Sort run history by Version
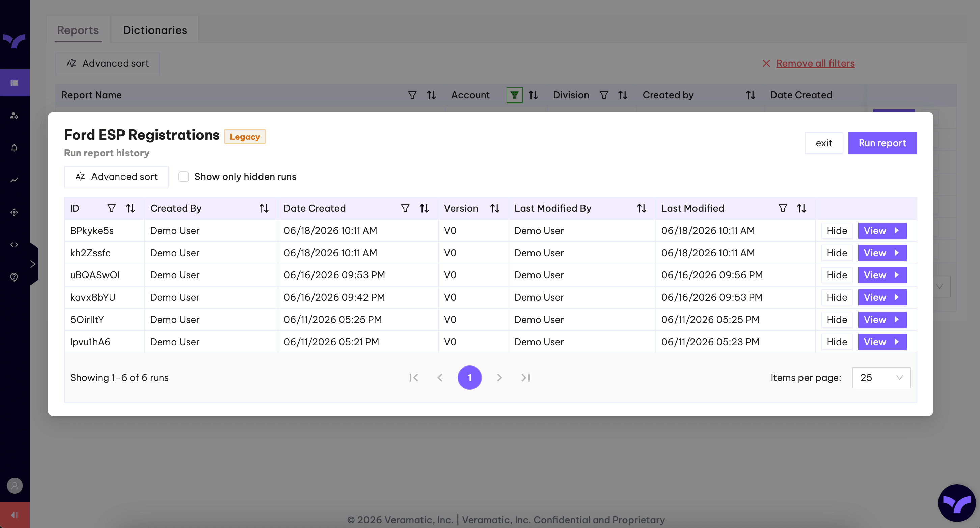The width and height of the screenshot is (980, 528). pos(495,208)
